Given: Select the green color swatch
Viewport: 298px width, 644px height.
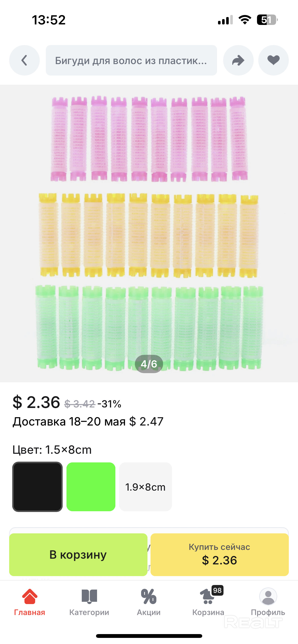Looking at the screenshot, I should (91, 487).
